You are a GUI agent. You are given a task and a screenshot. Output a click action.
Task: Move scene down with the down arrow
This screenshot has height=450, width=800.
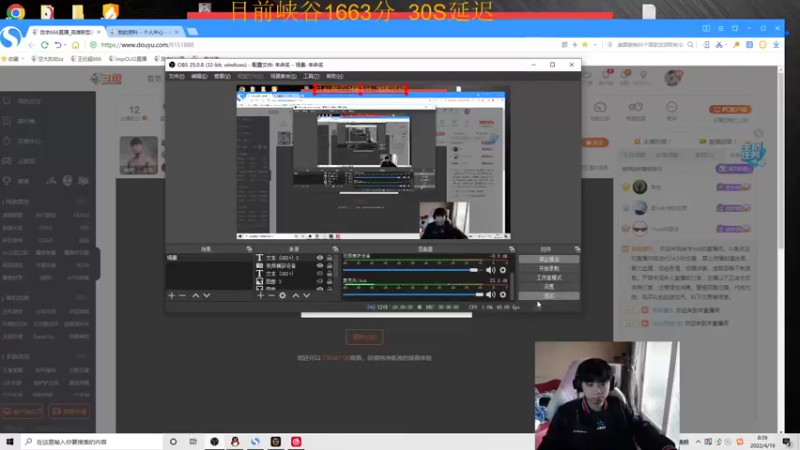click(207, 295)
